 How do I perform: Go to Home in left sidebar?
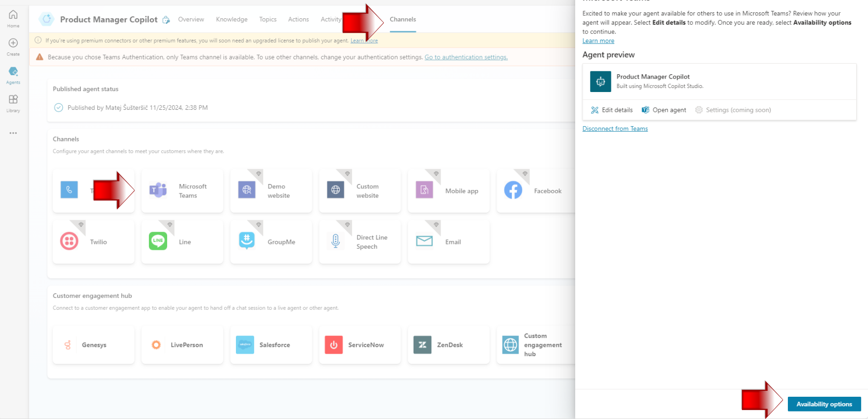coord(13,18)
